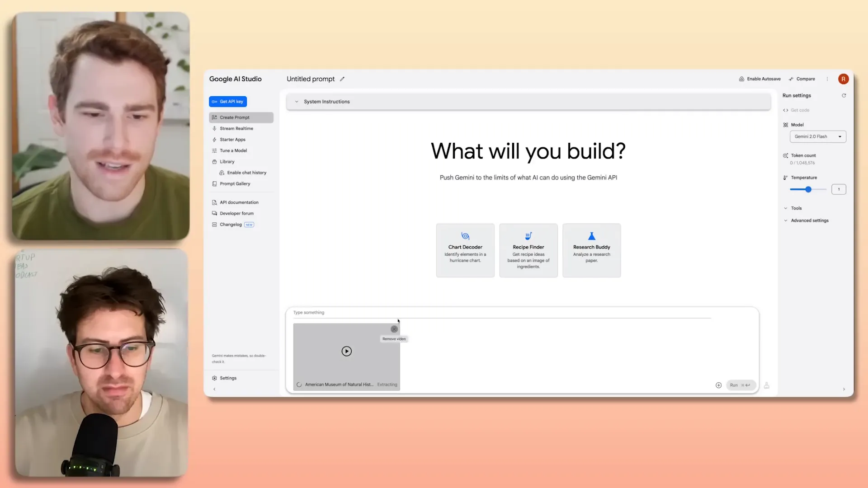Image resolution: width=868 pixels, height=488 pixels.
Task: Open the Prompt Gallery
Action: [235, 184]
